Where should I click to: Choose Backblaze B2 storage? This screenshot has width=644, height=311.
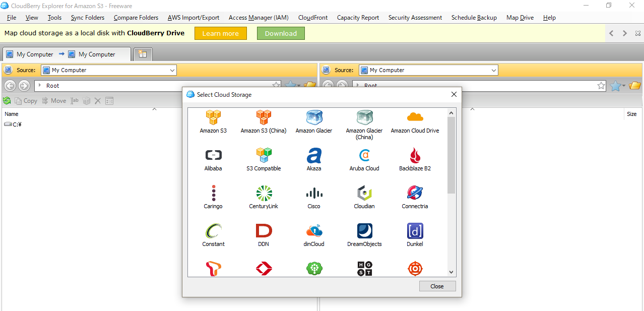pyautogui.click(x=415, y=159)
